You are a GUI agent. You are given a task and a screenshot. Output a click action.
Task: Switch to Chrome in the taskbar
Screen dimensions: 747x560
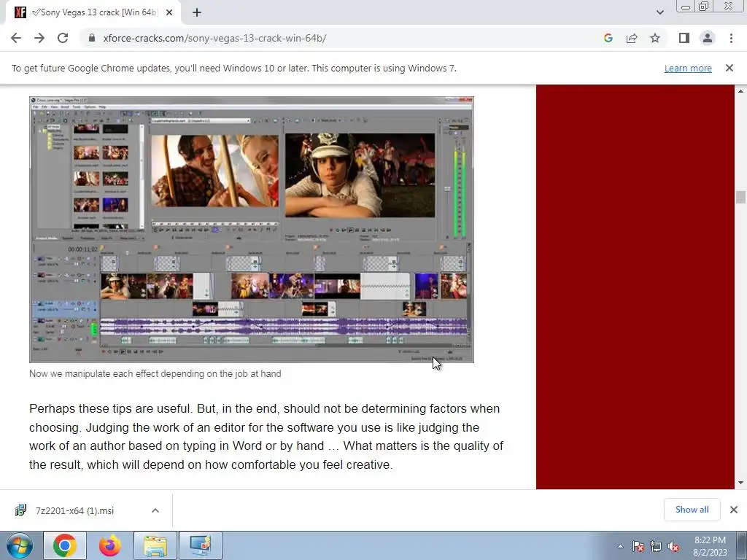pos(65,545)
